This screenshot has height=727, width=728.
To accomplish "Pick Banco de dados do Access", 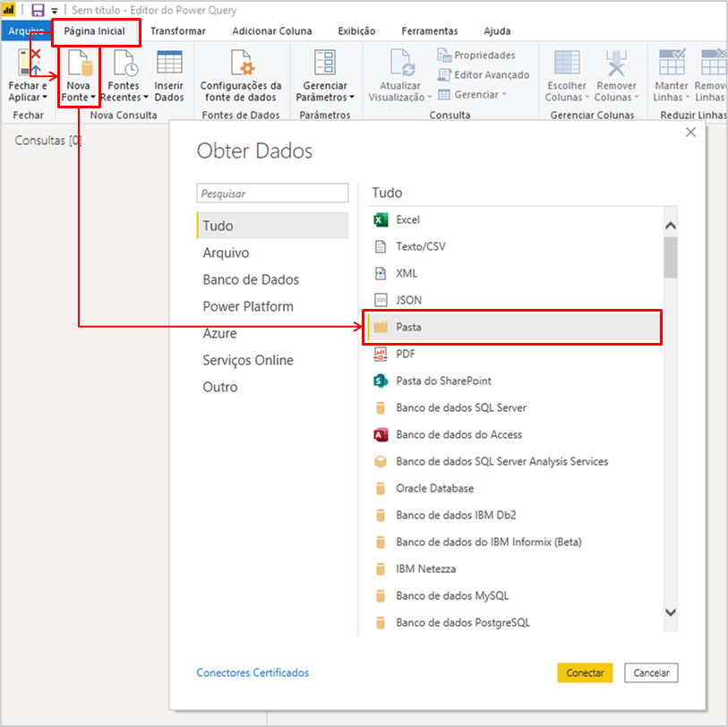I will click(x=458, y=434).
